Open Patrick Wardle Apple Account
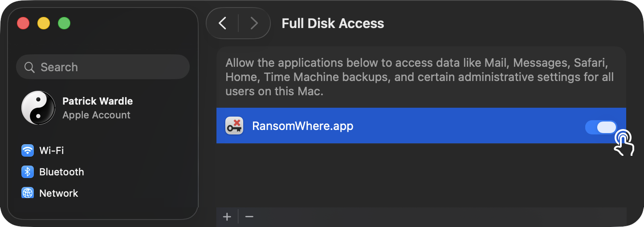Viewport: 644px width, 227px height. 97,108
